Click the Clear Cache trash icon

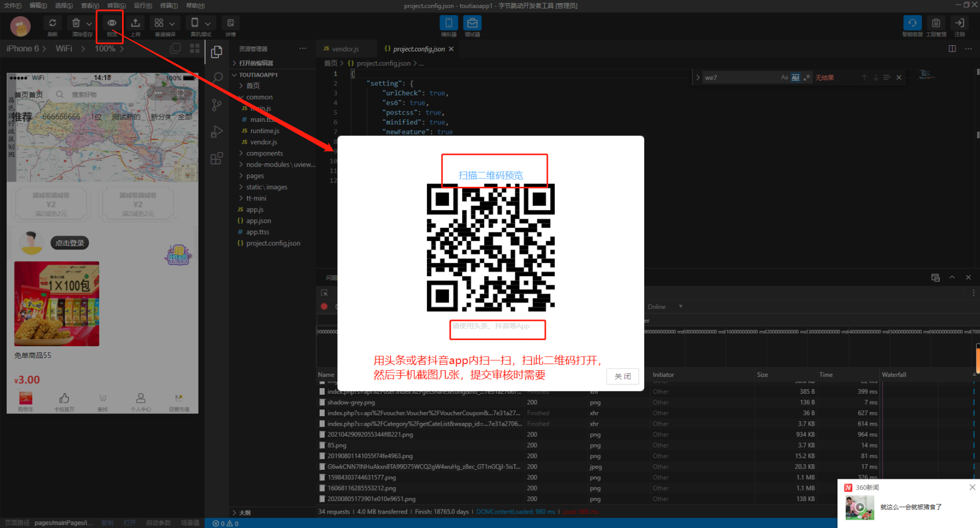tap(77, 23)
